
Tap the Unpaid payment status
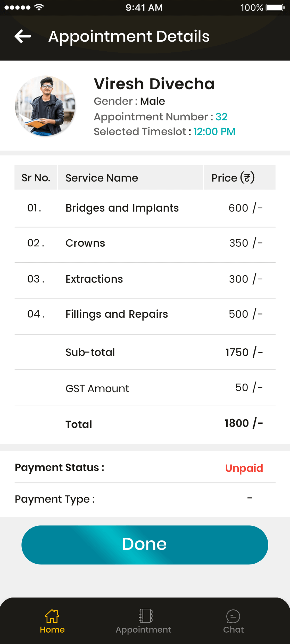click(x=244, y=468)
